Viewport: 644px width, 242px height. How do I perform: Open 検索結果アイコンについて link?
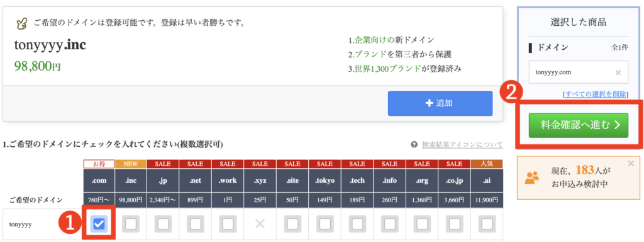pos(462,145)
